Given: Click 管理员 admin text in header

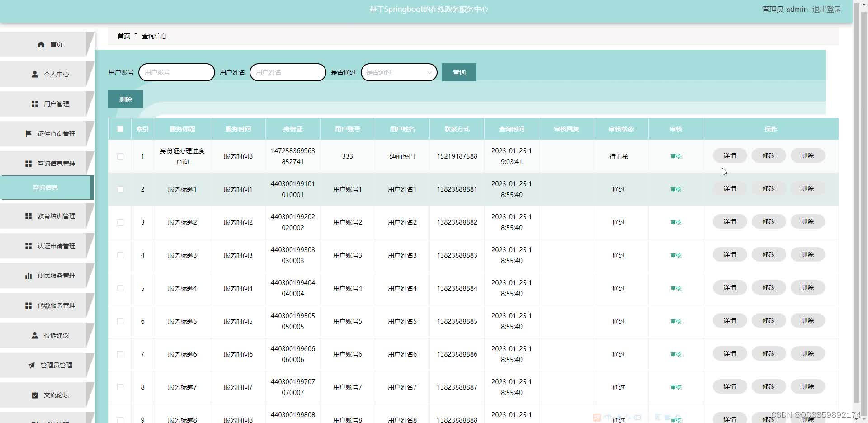Looking at the screenshot, I should (785, 9).
